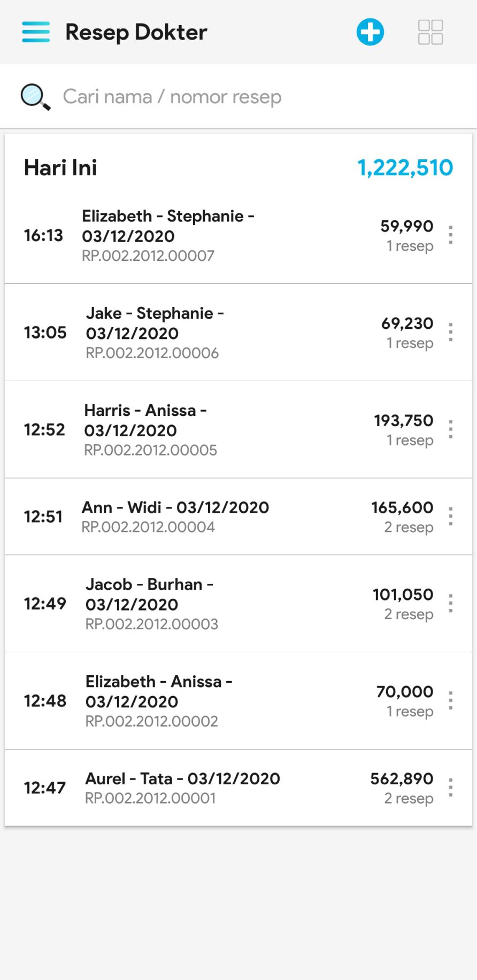The width and height of the screenshot is (477, 980).
Task: Select Elizabeth - Anissa 70,000 prescription
Action: click(x=214, y=700)
